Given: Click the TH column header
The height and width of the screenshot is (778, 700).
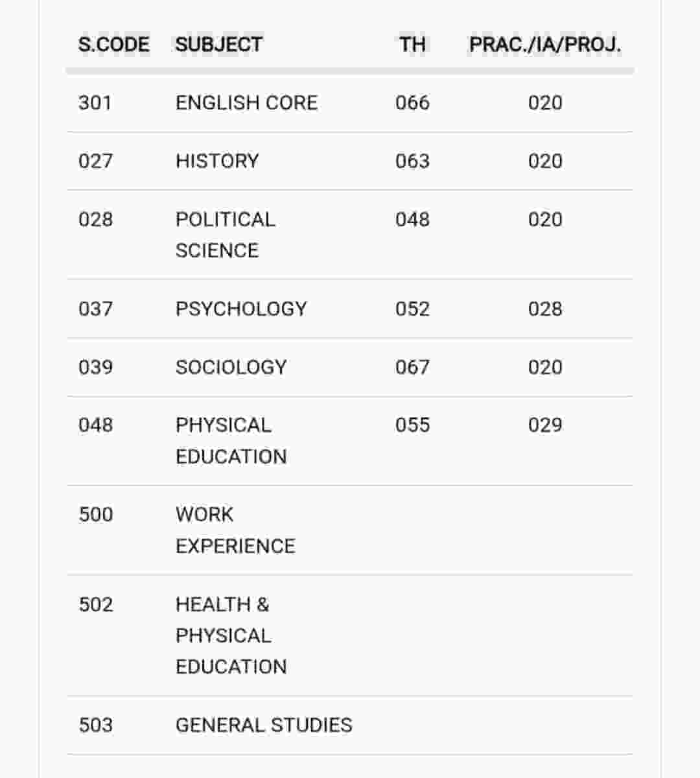Looking at the screenshot, I should (x=412, y=45).
